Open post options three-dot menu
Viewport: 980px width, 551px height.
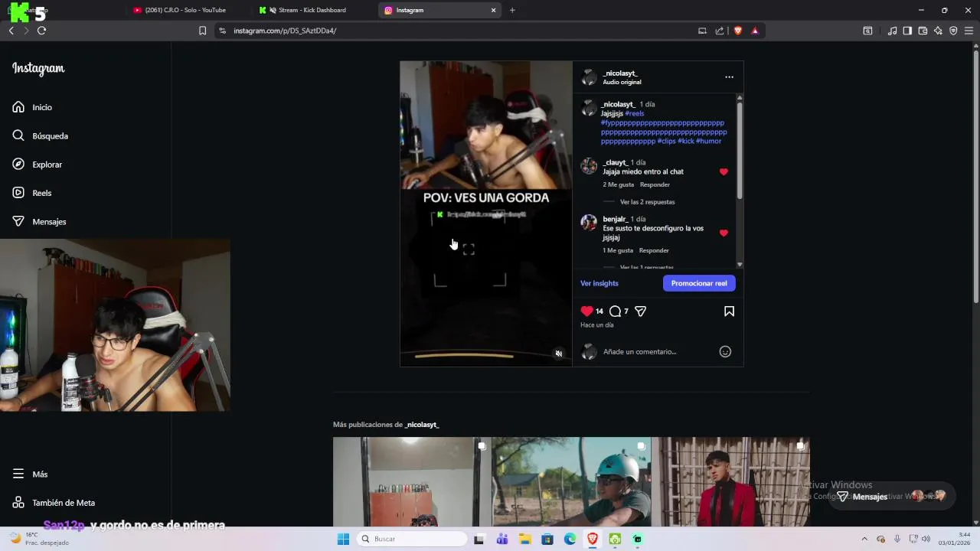pos(729,77)
